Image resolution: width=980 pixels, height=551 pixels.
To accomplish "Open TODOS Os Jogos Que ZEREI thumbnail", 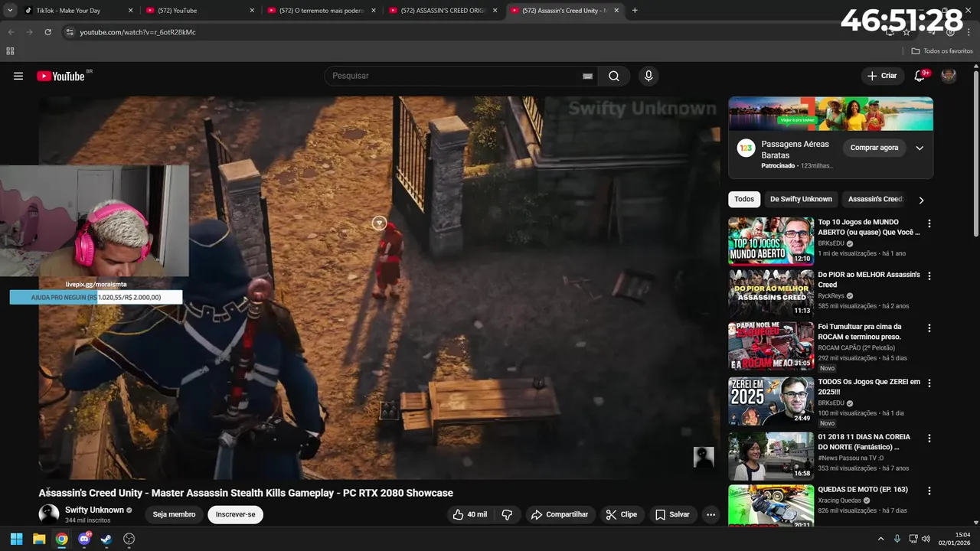I will click(771, 401).
